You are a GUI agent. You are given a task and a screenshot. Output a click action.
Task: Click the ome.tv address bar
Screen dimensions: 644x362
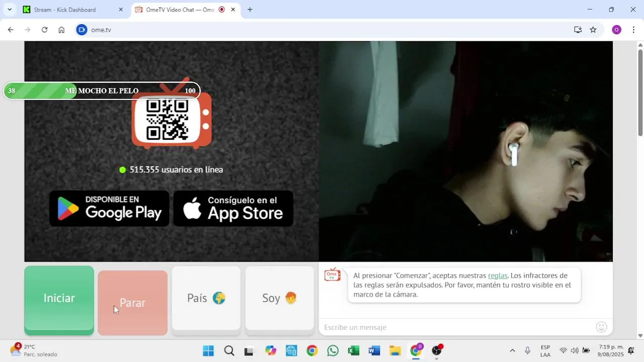tap(322, 30)
